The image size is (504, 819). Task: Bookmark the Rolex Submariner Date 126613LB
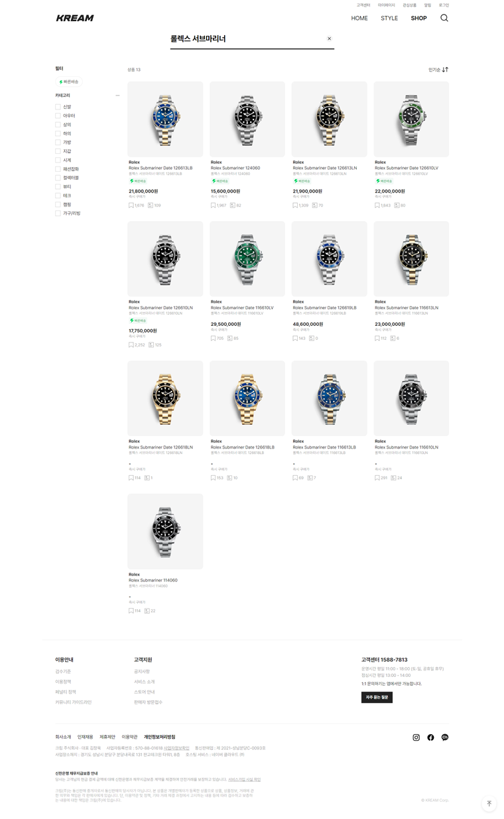(x=131, y=206)
